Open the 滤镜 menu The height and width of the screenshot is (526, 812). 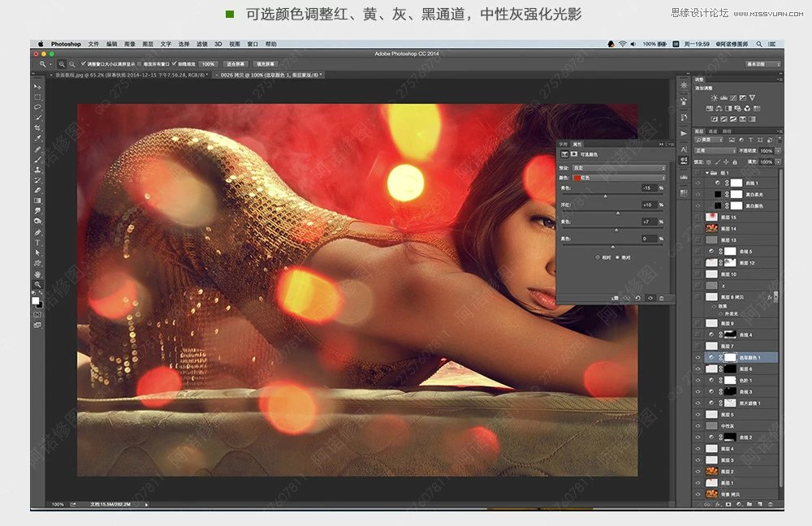coord(202,44)
